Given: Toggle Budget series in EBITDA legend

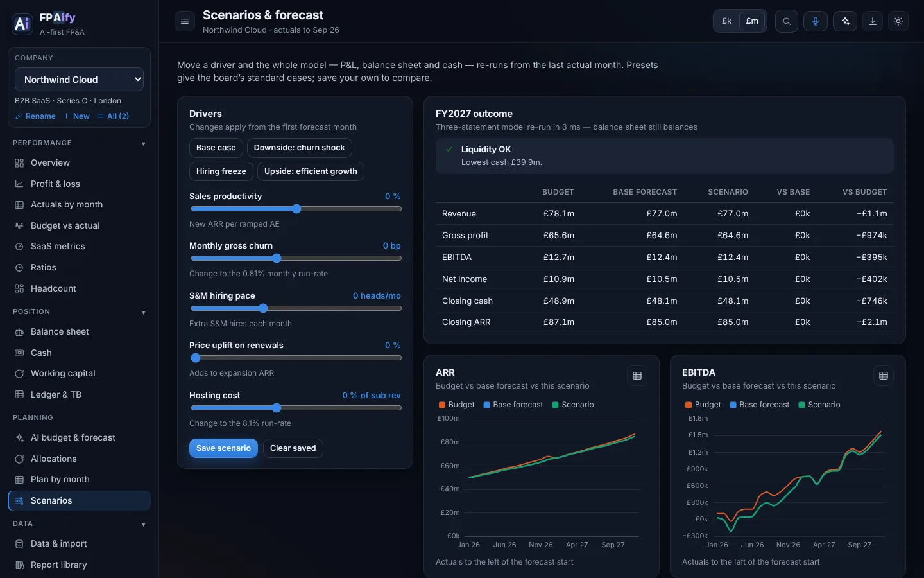Looking at the screenshot, I should click(x=703, y=405).
